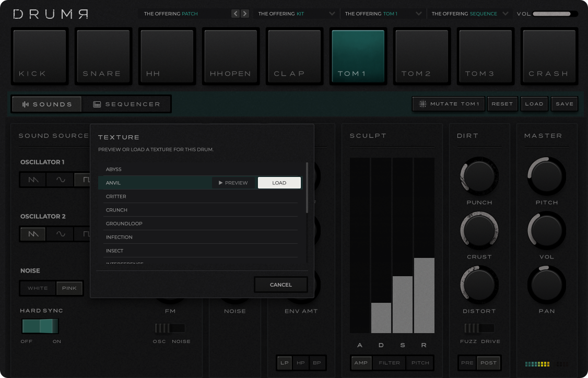Image resolution: width=588 pixels, height=378 pixels.
Task: Select the Tom 1 drum pad
Action: 359,56
